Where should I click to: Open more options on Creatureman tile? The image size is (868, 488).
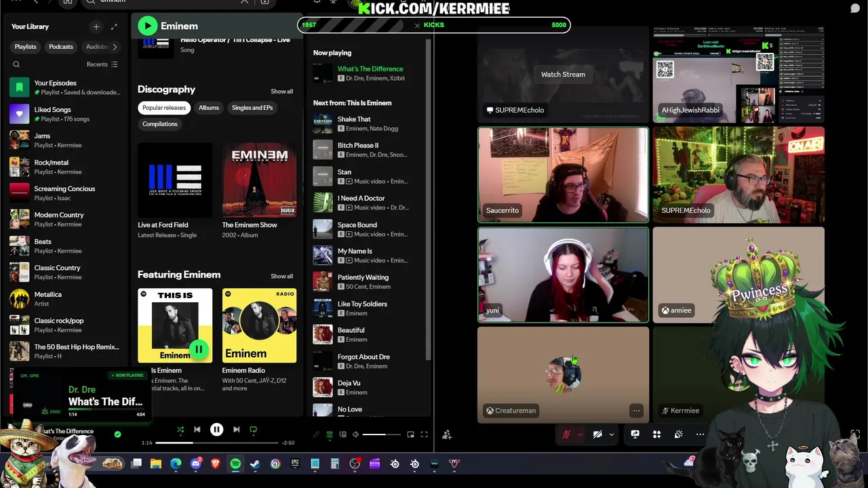(636, 411)
